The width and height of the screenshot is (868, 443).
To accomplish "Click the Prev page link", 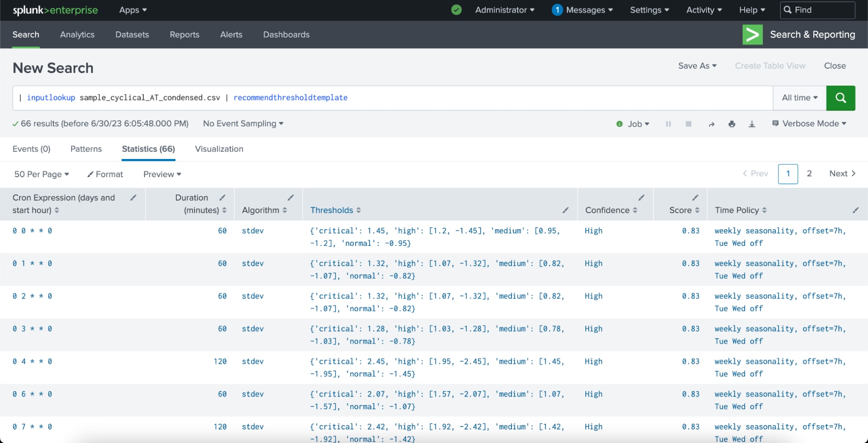I will (x=755, y=174).
